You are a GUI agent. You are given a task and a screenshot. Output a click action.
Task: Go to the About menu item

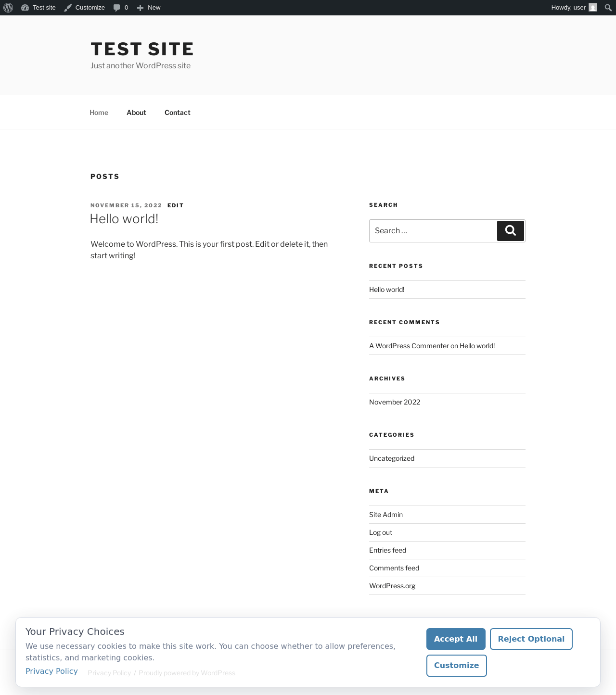(x=136, y=113)
